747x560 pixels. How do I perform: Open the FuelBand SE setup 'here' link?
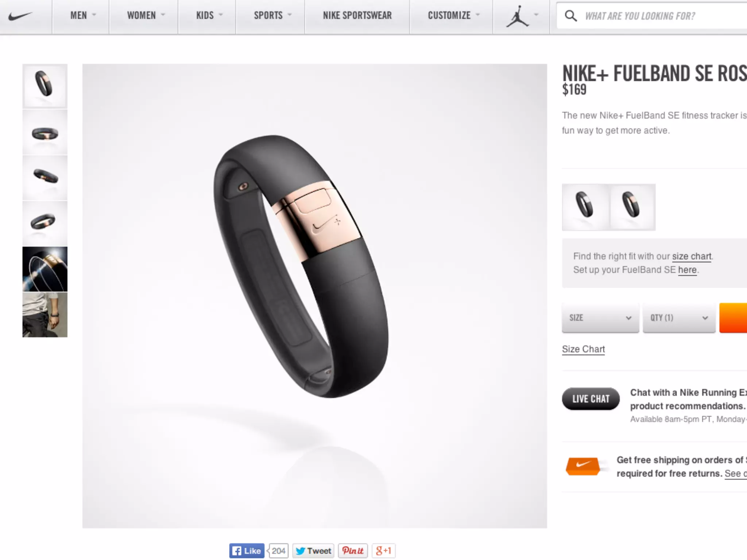click(687, 270)
